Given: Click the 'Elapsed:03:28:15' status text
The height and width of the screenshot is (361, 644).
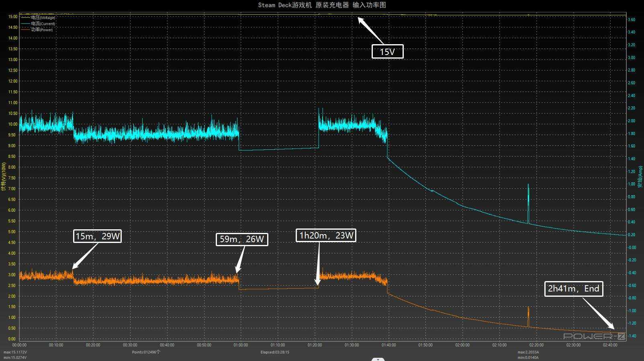Looking at the screenshot, I should click(x=275, y=352).
